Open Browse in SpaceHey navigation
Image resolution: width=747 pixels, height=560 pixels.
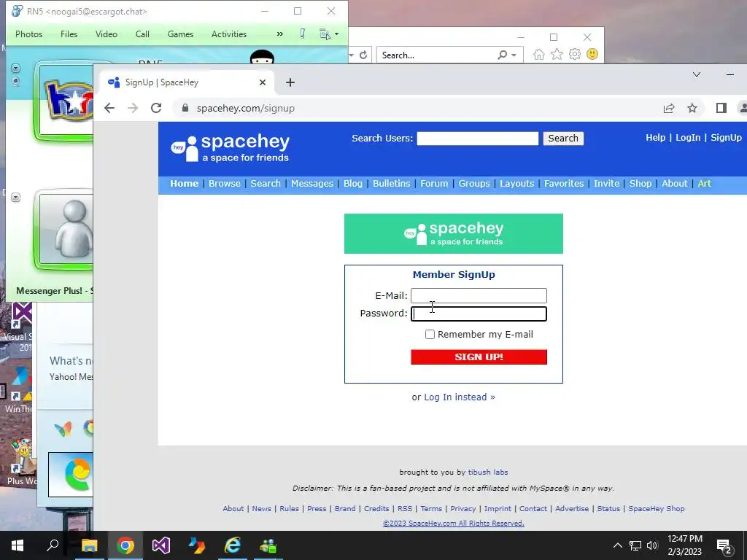coord(225,183)
